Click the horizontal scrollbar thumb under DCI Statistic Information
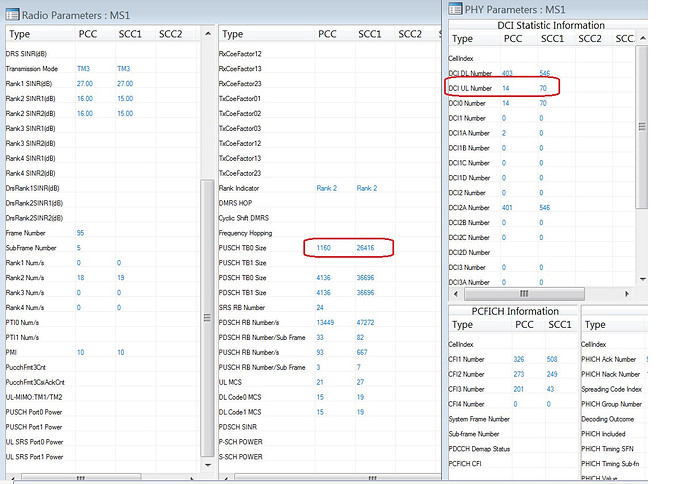The image size is (690, 484). (x=524, y=293)
